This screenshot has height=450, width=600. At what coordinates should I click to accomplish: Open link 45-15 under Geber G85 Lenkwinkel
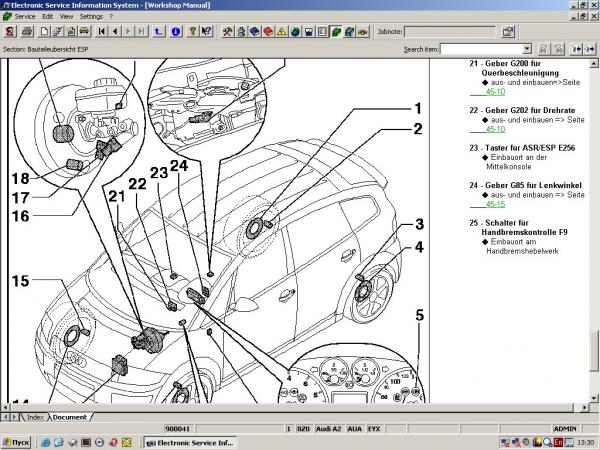[x=496, y=204]
